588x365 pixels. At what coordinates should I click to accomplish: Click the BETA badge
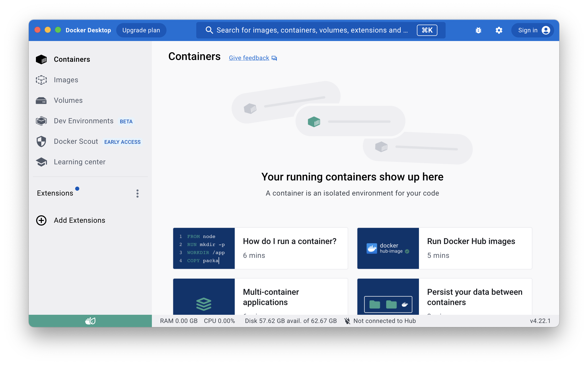click(x=126, y=121)
